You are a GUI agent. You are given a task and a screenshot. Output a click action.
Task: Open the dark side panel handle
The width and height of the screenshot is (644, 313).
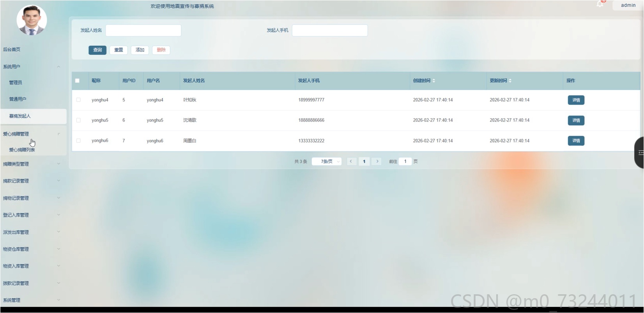[639, 153]
